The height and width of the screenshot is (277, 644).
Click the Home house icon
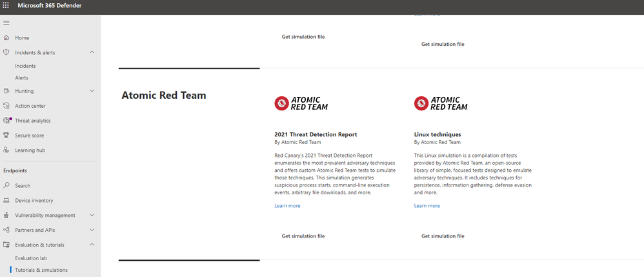[x=6, y=38]
